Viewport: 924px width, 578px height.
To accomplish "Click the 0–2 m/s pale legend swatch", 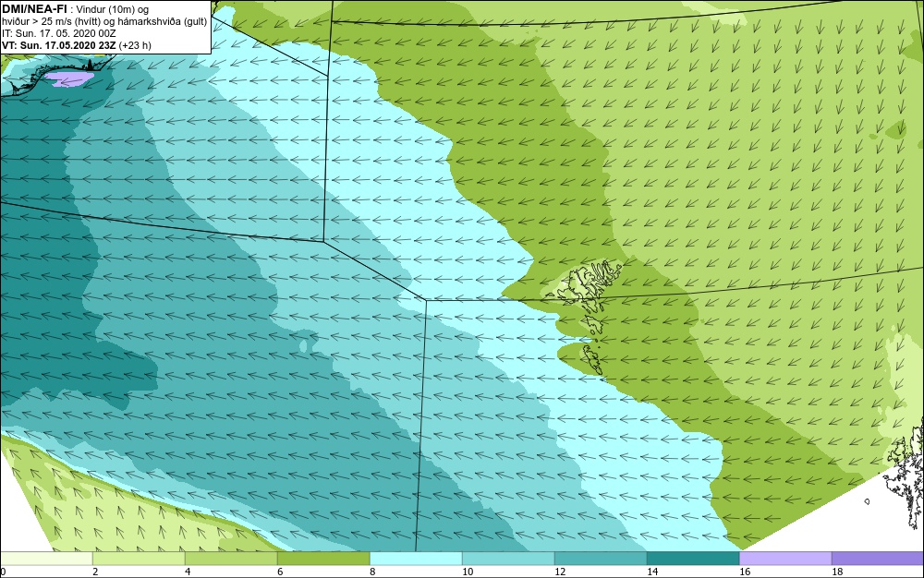I will (x=46, y=559).
